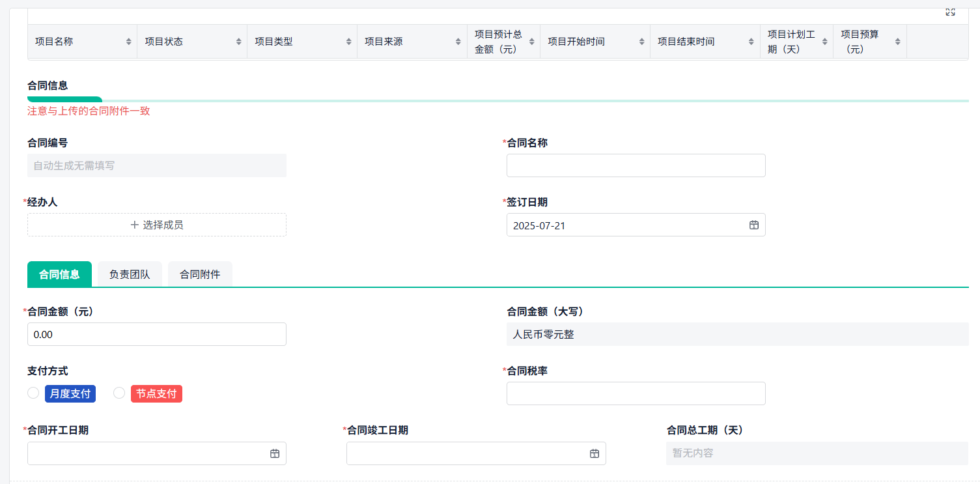Screen dimensions: 980x484
Task: Switch to the 负责团队 tab
Action: [x=129, y=274]
